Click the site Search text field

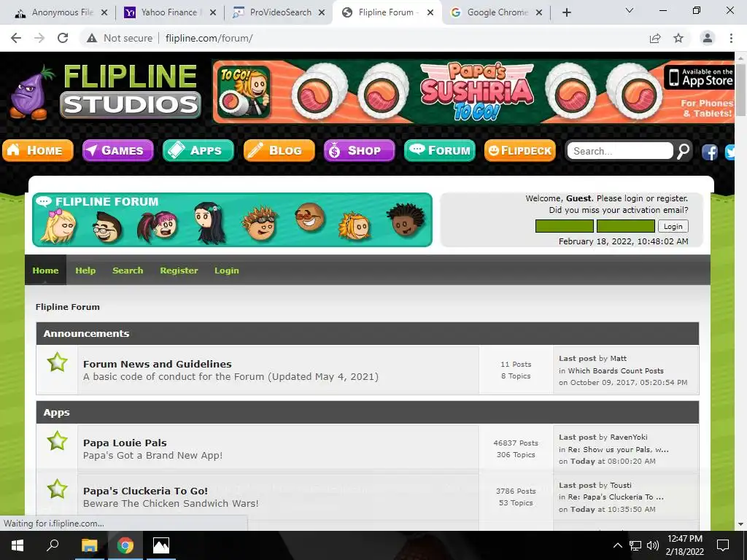(x=619, y=151)
